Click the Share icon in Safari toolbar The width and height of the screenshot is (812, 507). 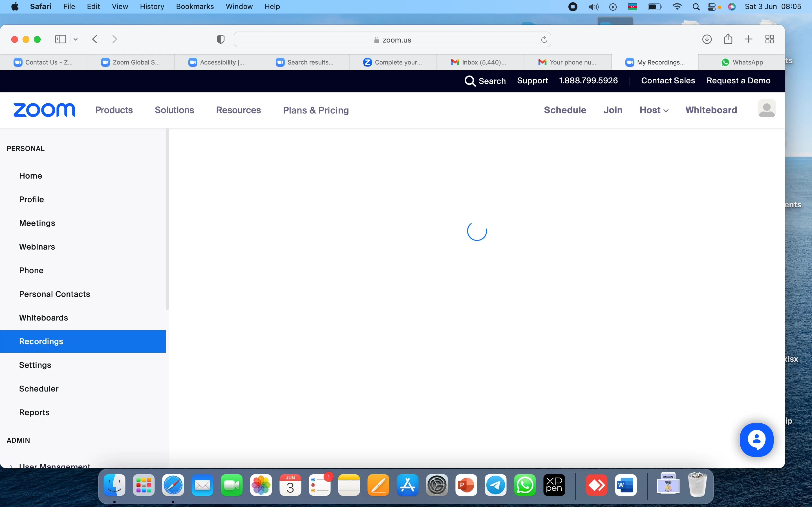pos(728,39)
